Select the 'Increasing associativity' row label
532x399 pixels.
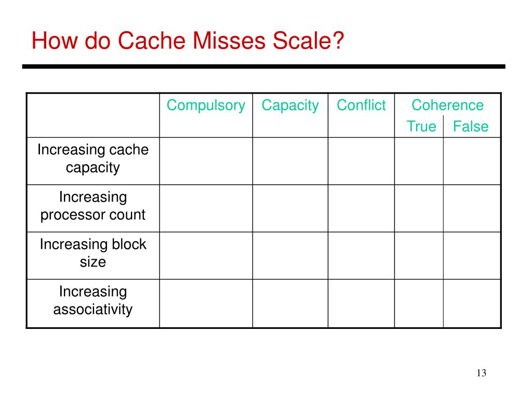coord(93,301)
